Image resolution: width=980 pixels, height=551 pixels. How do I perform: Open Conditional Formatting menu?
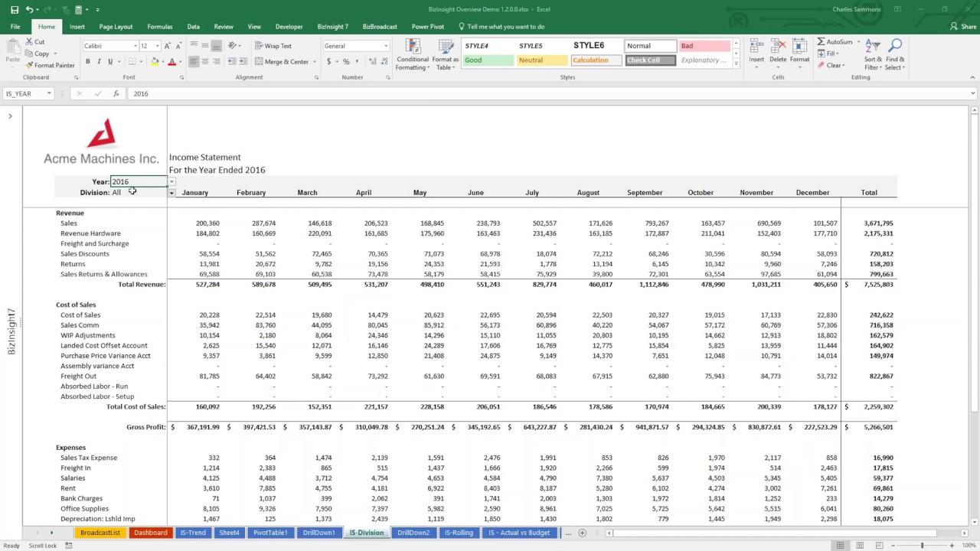click(413, 54)
